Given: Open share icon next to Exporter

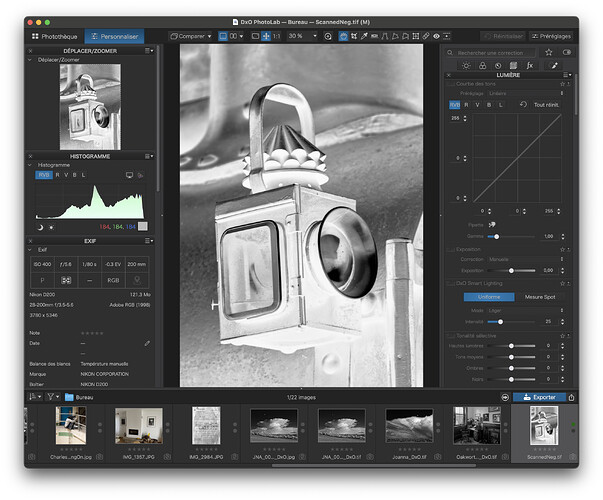Looking at the screenshot, I should (571, 397).
